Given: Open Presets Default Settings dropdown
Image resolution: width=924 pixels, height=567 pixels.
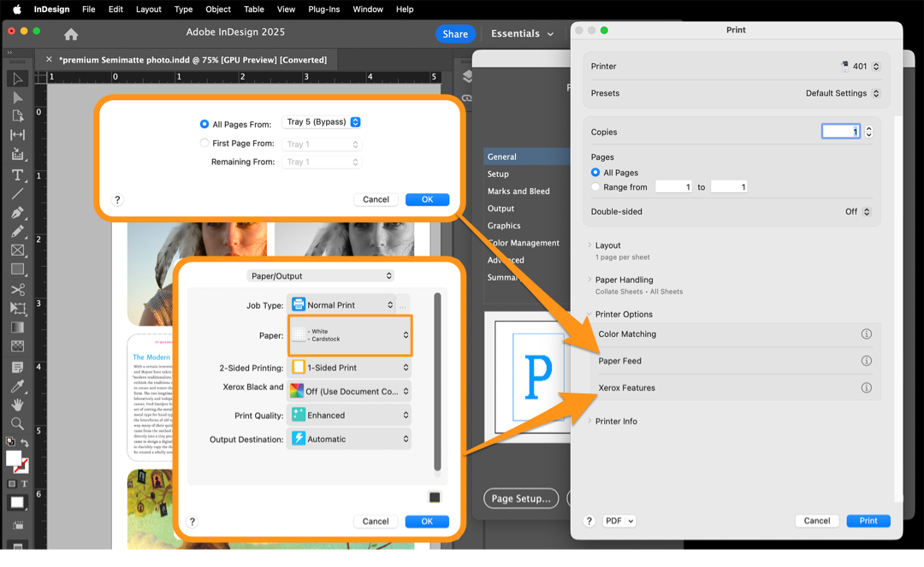Looking at the screenshot, I should 843,93.
